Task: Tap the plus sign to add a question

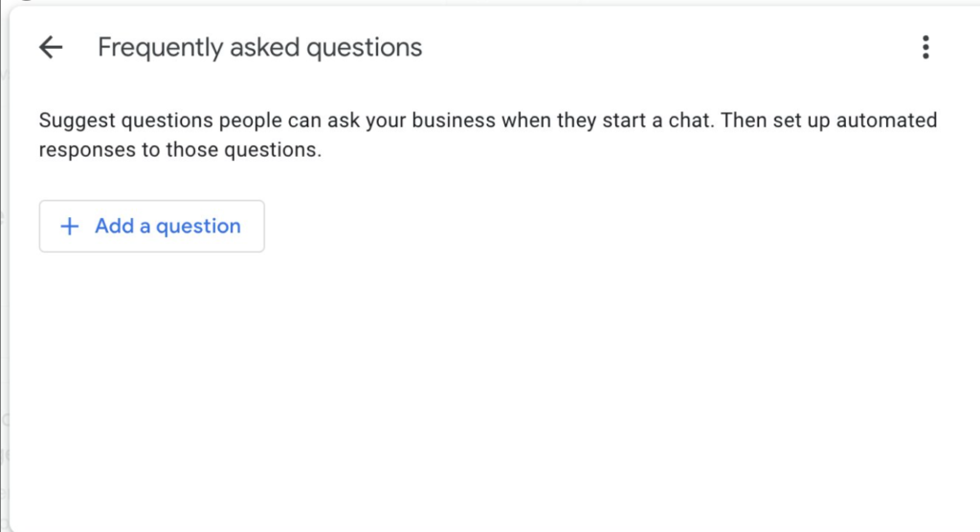Action: pyautogui.click(x=69, y=227)
